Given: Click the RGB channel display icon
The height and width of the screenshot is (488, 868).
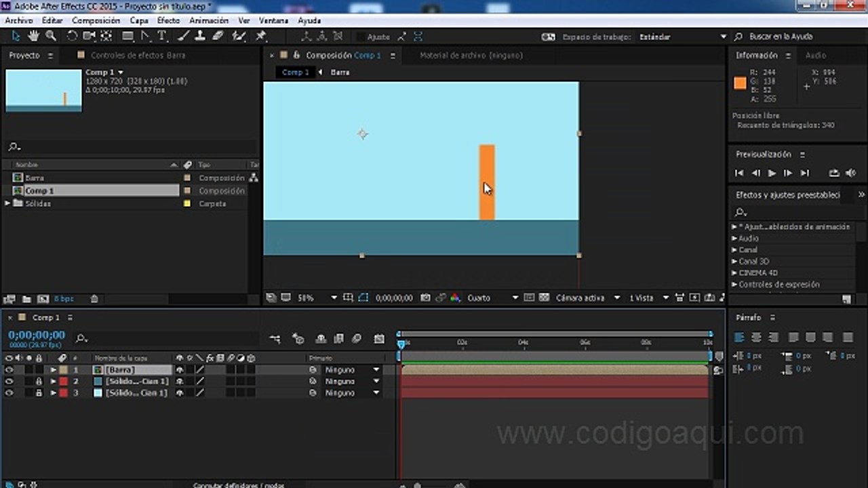Looking at the screenshot, I should pyautogui.click(x=455, y=298).
